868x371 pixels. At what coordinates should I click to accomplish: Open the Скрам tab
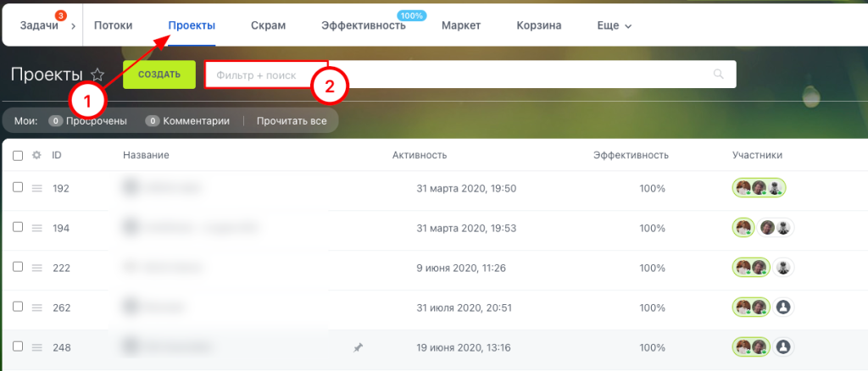click(268, 25)
